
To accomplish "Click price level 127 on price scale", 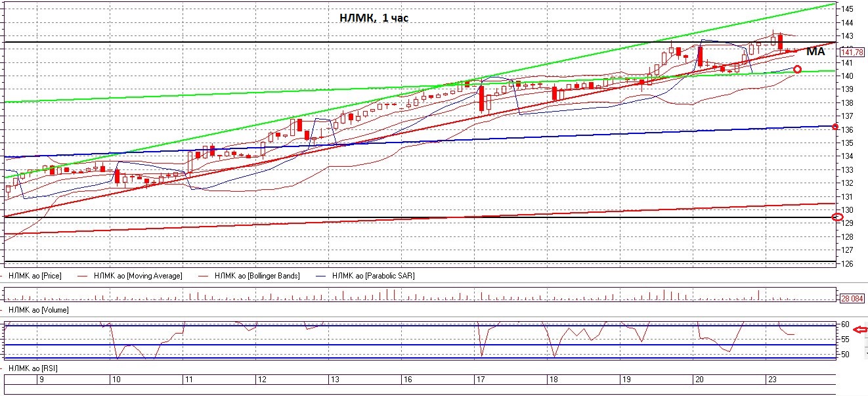I will (846, 251).
